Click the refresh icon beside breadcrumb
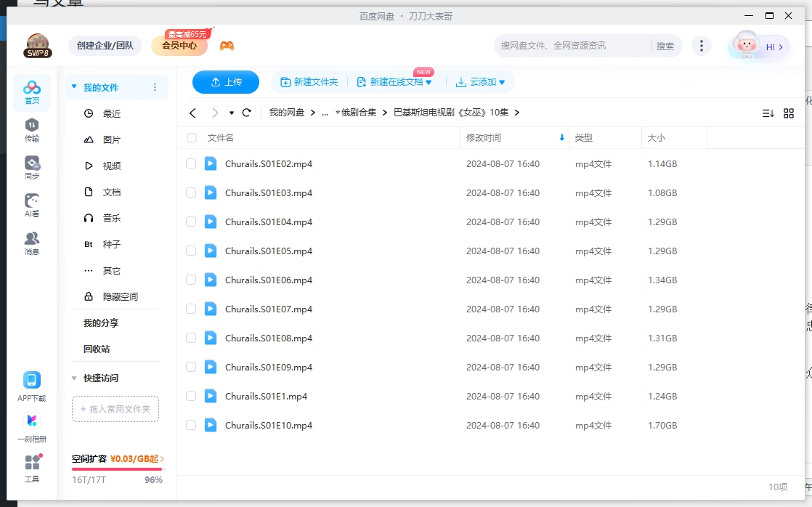 click(247, 113)
